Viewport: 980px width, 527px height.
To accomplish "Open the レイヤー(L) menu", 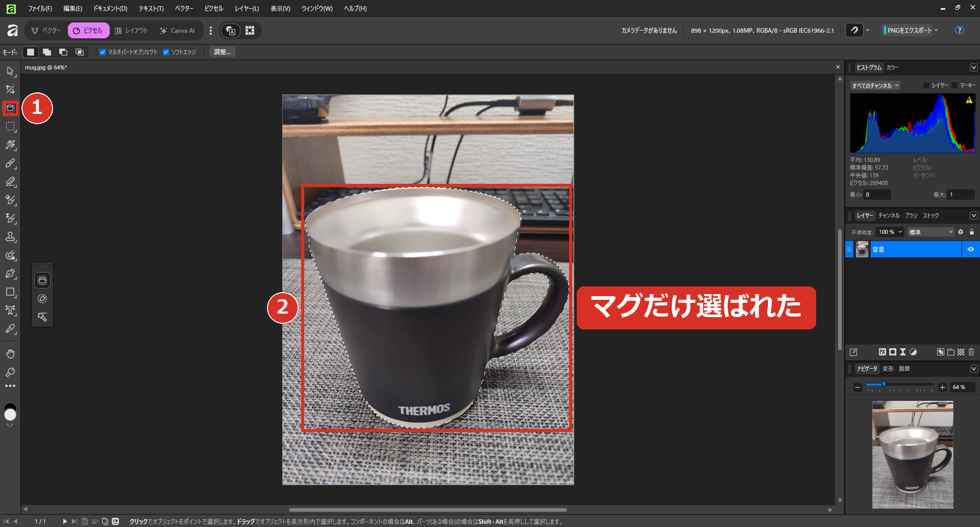I will (x=247, y=8).
